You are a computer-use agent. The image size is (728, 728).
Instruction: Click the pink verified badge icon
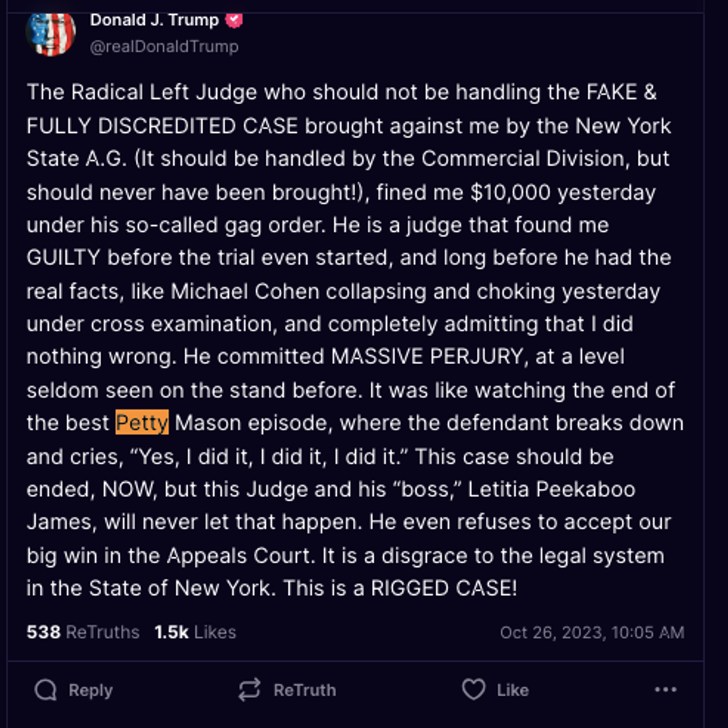233,20
